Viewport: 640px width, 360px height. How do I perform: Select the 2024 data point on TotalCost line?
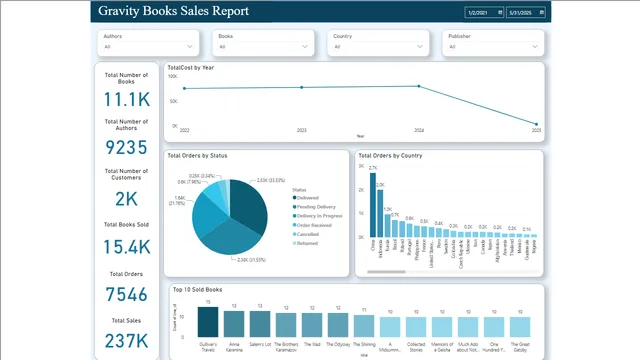click(x=419, y=86)
